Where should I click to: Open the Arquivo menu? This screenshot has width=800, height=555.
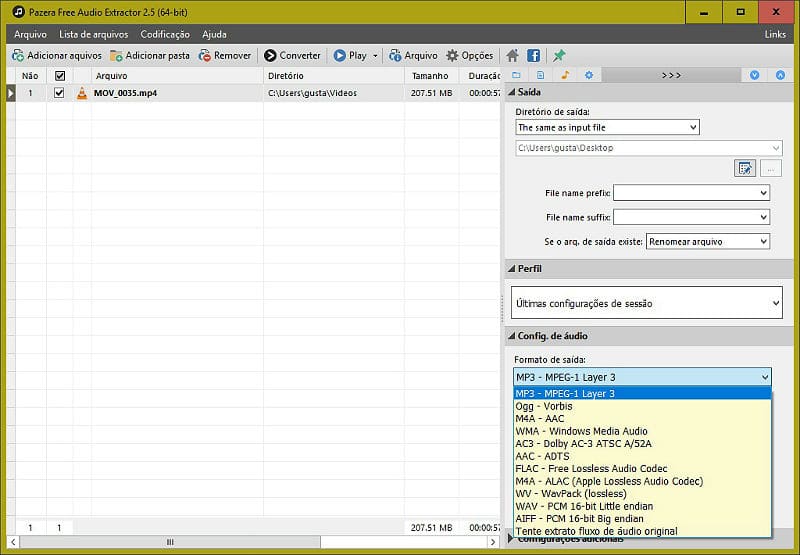(x=30, y=34)
